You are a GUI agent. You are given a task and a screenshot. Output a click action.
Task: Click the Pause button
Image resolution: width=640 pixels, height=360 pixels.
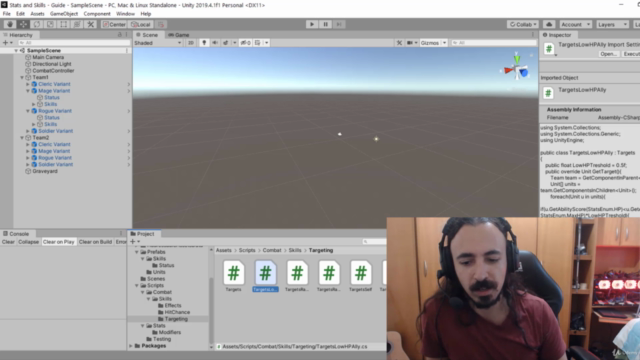[x=325, y=24]
